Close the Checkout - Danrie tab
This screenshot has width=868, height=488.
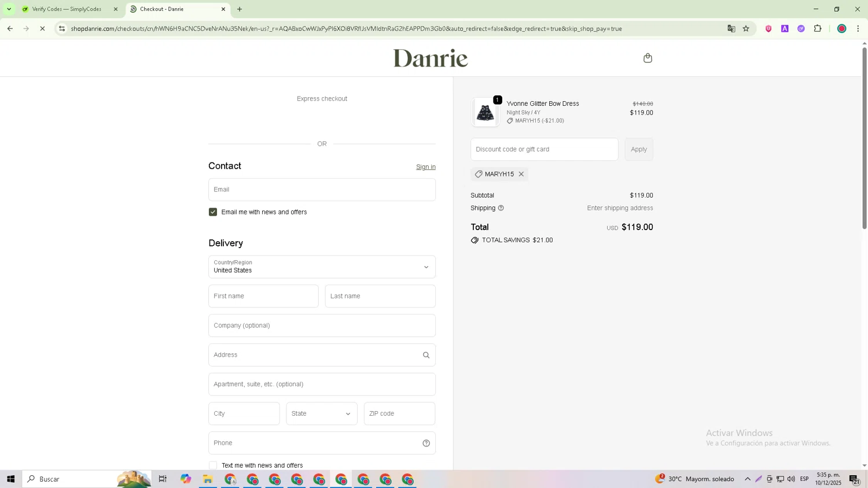pyautogui.click(x=223, y=9)
